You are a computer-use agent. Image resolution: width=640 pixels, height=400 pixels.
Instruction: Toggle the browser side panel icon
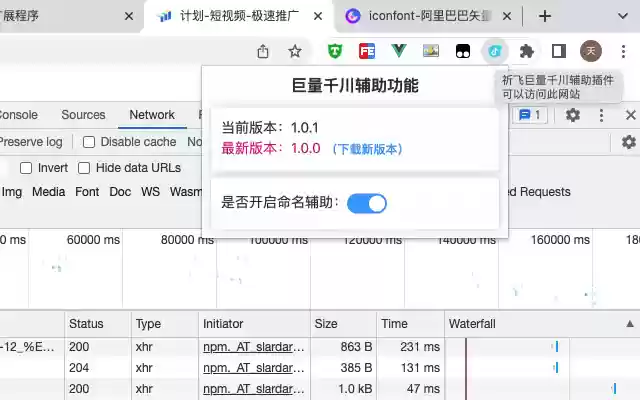pos(559,51)
